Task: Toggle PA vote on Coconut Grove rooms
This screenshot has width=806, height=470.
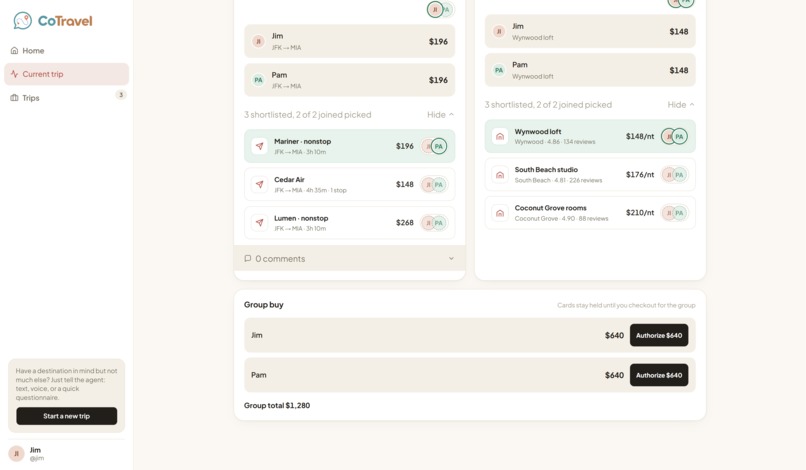Action: [680, 213]
